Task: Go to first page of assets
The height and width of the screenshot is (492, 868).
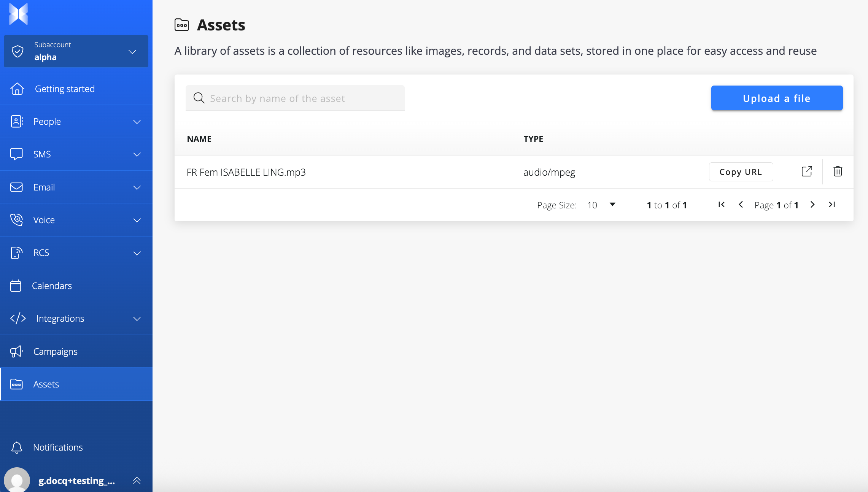Action: coord(721,205)
